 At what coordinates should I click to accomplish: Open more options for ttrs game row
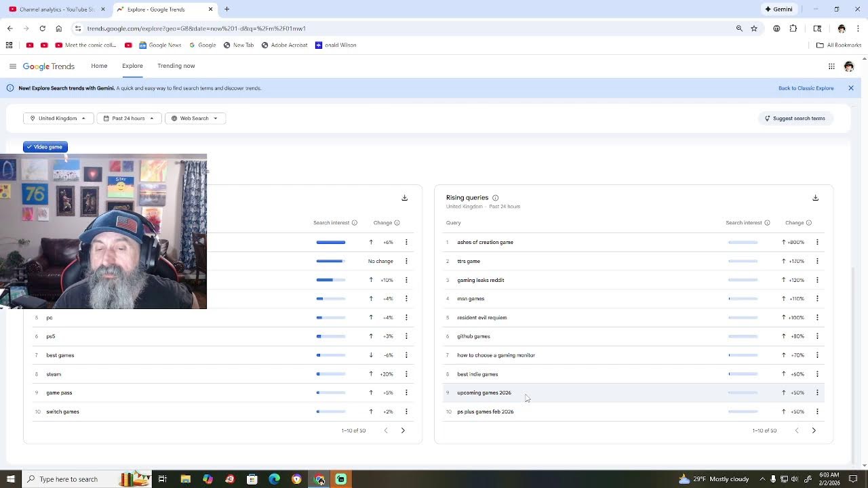[817, 261]
